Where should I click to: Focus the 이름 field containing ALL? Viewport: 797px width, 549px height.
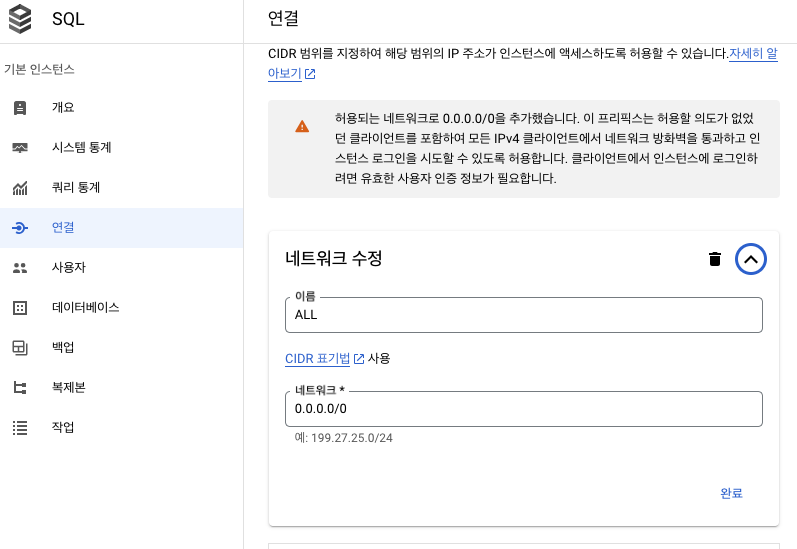pos(524,315)
